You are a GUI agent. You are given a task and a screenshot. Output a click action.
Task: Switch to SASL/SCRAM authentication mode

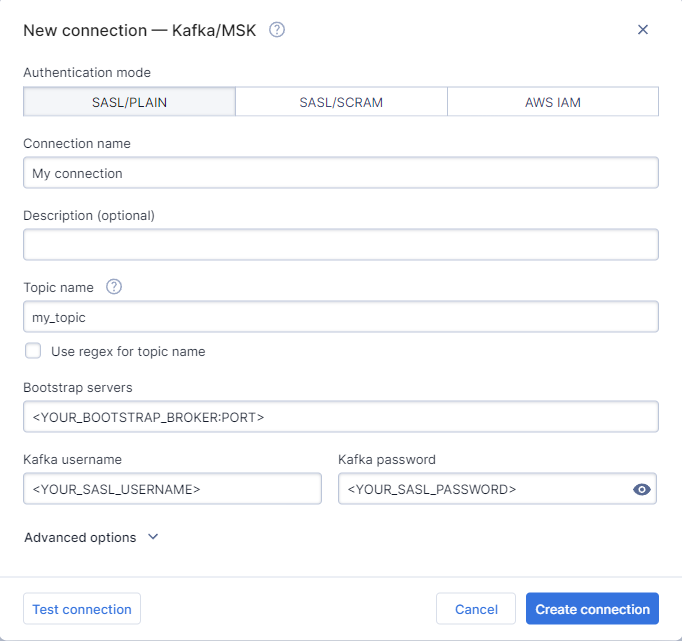tap(341, 102)
